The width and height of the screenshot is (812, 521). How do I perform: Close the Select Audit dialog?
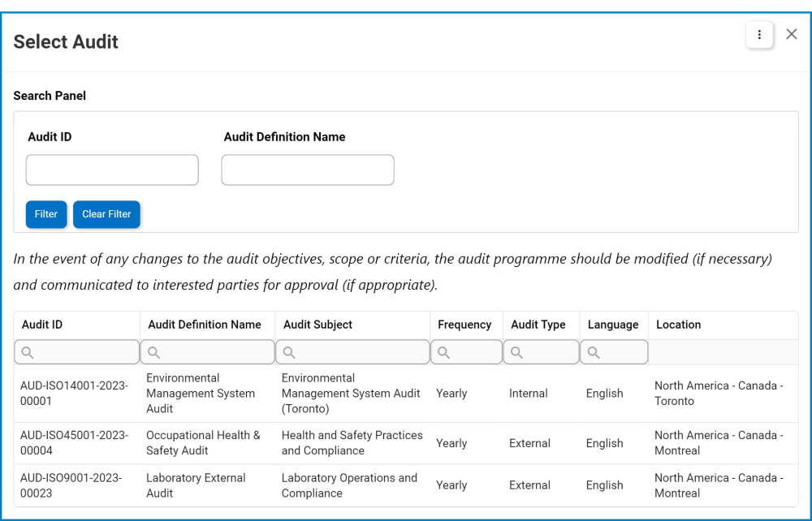(x=792, y=34)
